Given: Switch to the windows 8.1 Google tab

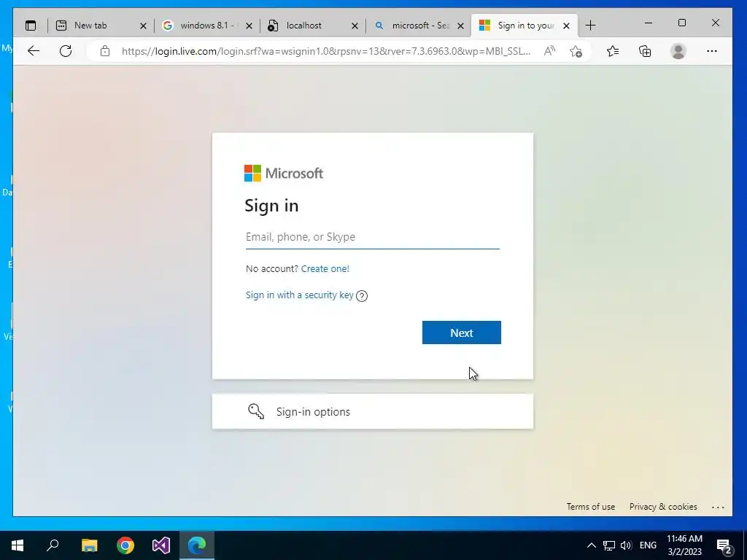Looking at the screenshot, I should (206, 26).
